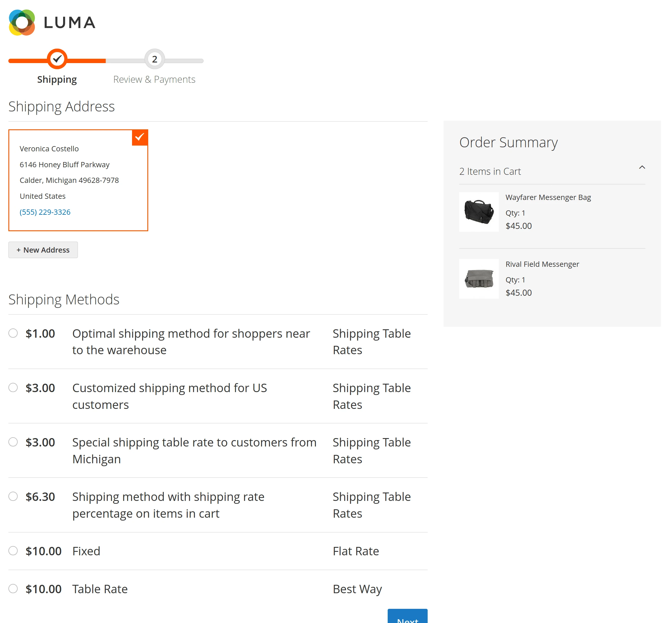This screenshot has width=672, height=623.
Task: Click the Veronica Costello address card
Action: click(78, 180)
